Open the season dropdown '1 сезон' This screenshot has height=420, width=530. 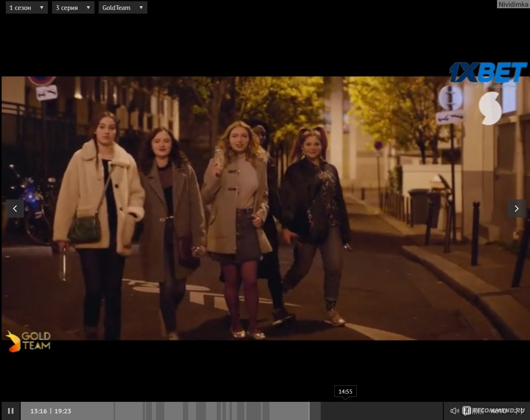(27, 7)
